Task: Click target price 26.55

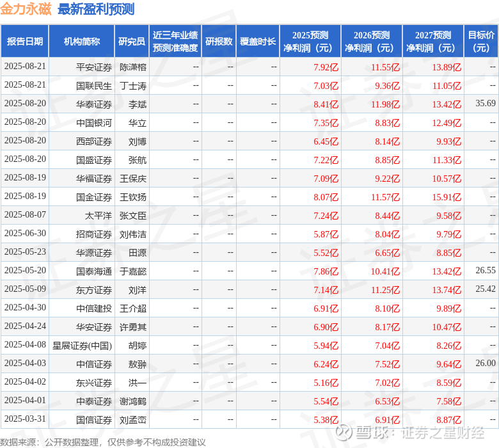Action: pos(486,270)
